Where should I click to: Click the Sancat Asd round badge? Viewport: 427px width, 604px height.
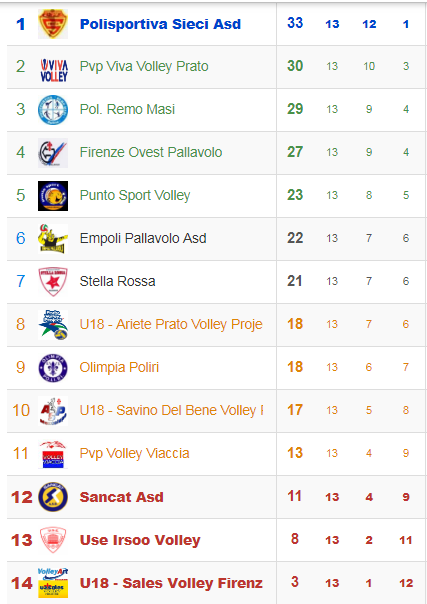pyautogui.click(x=53, y=497)
